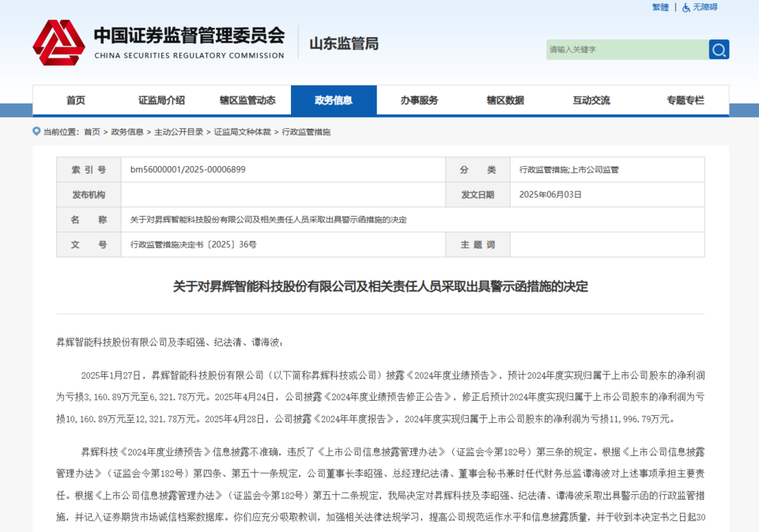Click the 发文日期 label cell
The width and height of the screenshot is (759, 532).
(478, 194)
